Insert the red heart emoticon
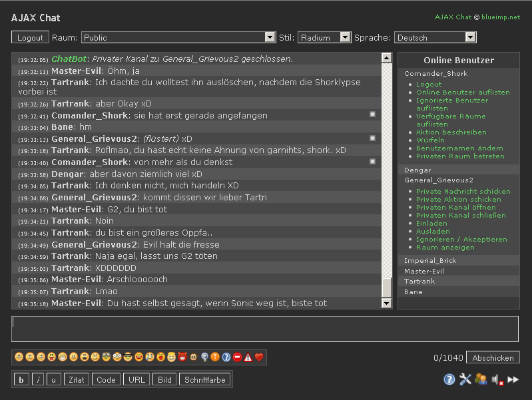532x400 pixels. point(259,357)
